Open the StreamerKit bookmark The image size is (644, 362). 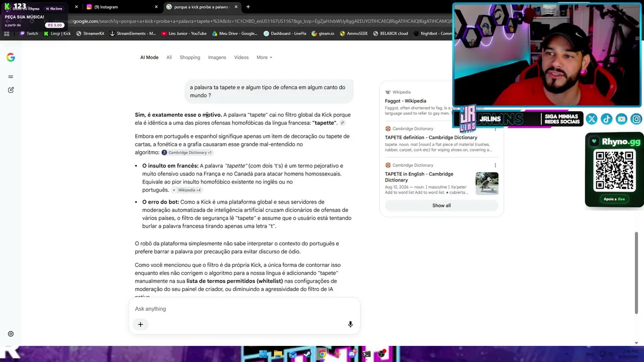pos(90,34)
